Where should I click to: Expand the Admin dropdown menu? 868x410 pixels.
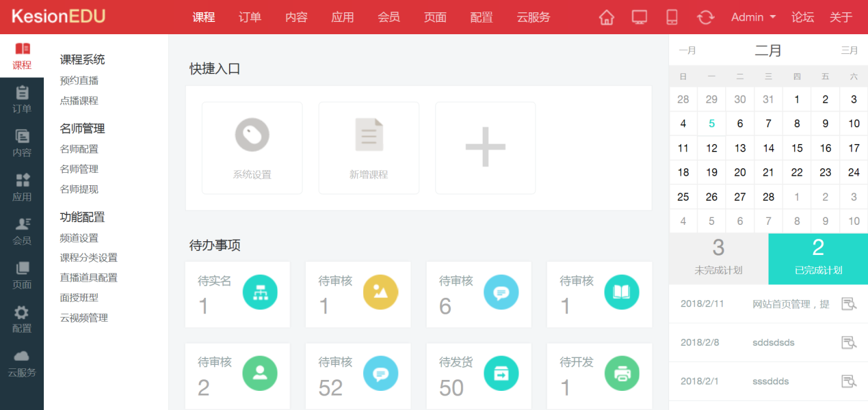[x=753, y=17]
